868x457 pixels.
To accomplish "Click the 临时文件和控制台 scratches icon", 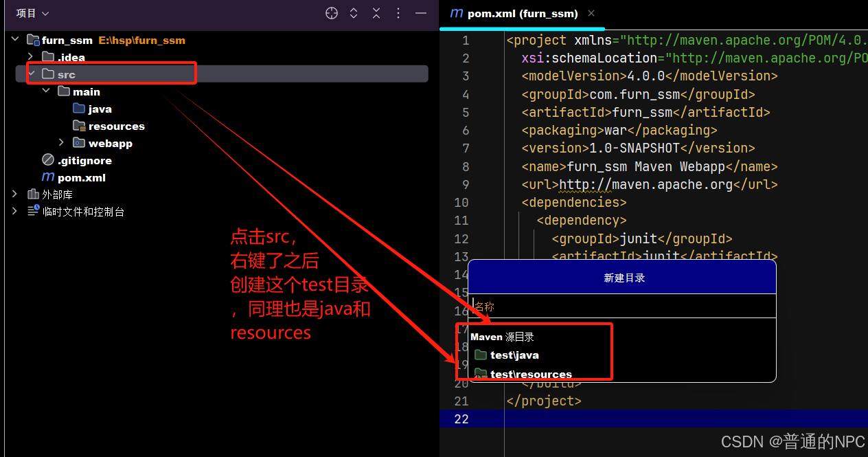I will tap(33, 212).
